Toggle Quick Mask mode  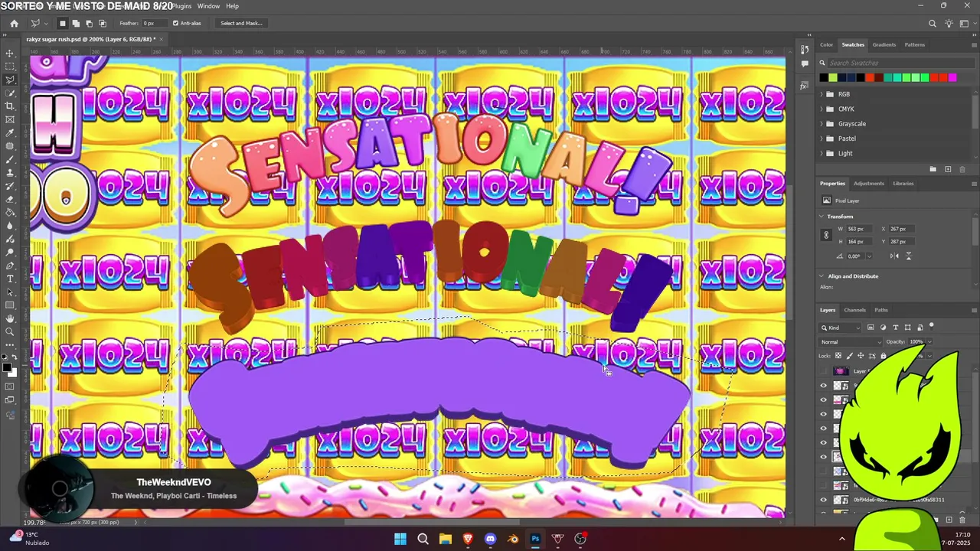[x=10, y=386]
